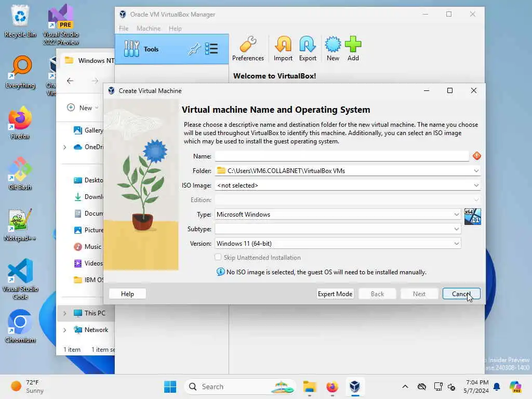
Task: Select Videos in the Explorer sidebar
Action: tap(88, 263)
